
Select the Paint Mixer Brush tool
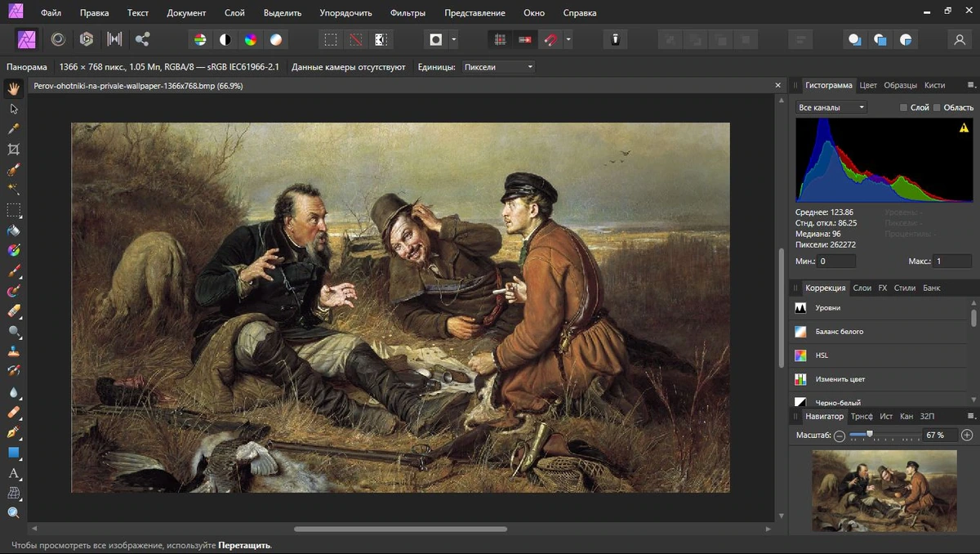pos(13,291)
